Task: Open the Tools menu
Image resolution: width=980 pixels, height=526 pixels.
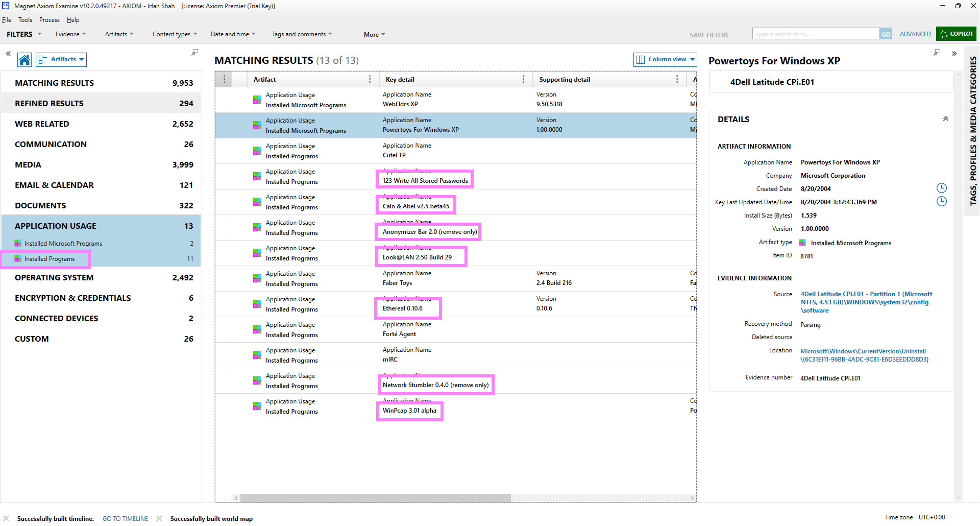Action: 25,20
